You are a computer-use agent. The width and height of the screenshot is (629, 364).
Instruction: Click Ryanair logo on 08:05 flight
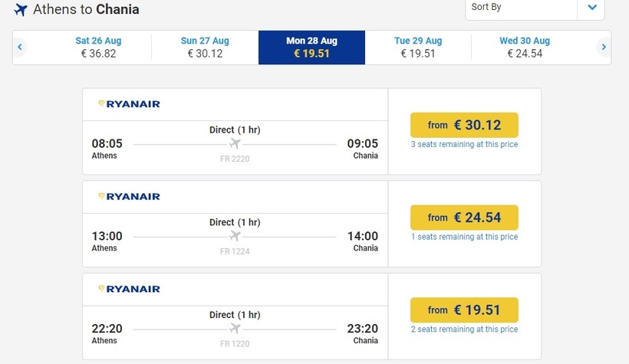tap(129, 103)
